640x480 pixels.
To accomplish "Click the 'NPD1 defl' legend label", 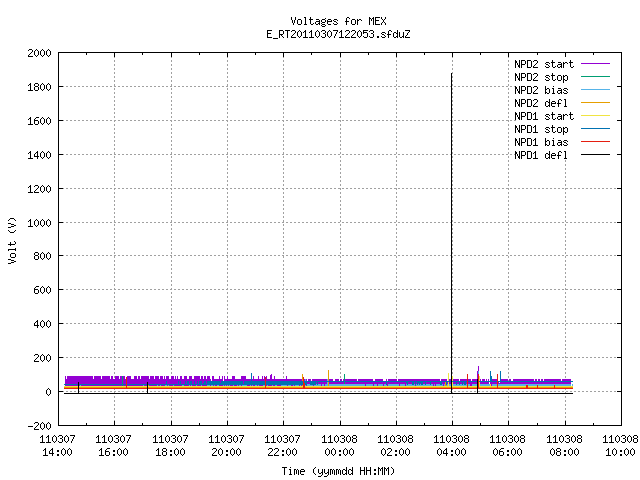I will [x=541, y=156].
